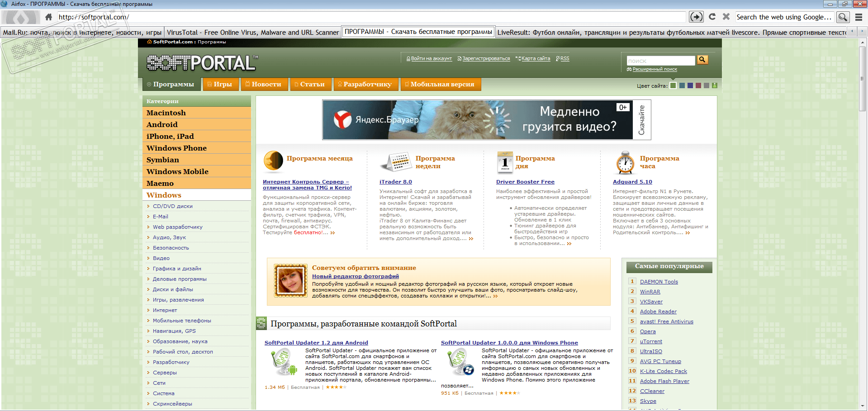Click the SoftPortal Updater Android app icon

tap(284, 362)
